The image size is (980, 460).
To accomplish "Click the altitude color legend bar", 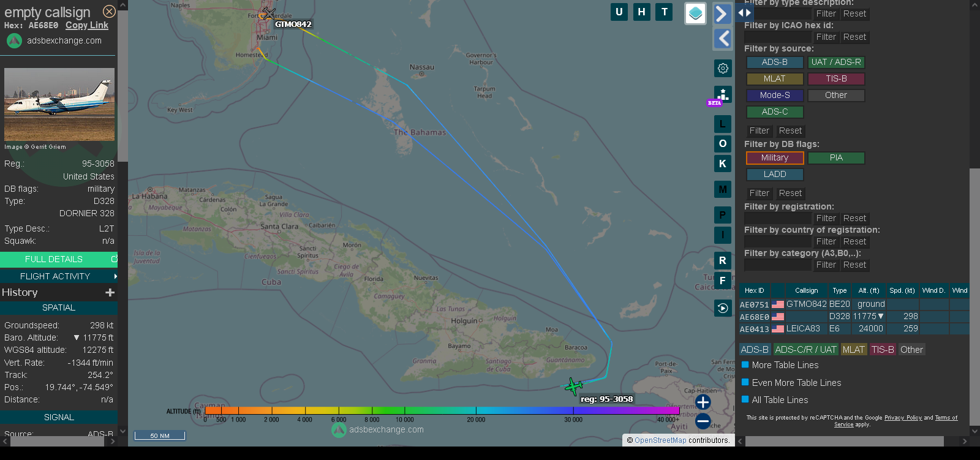I will [442, 410].
